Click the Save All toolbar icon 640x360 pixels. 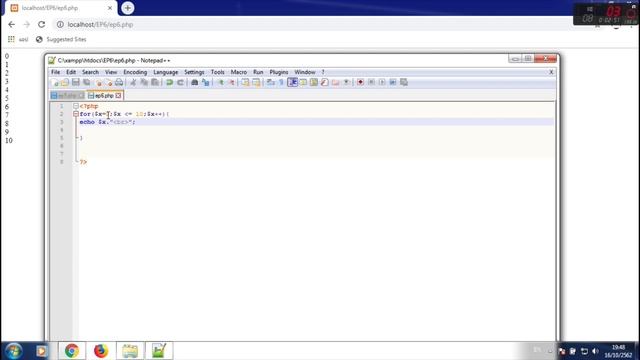pyautogui.click(x=87, y=82)
